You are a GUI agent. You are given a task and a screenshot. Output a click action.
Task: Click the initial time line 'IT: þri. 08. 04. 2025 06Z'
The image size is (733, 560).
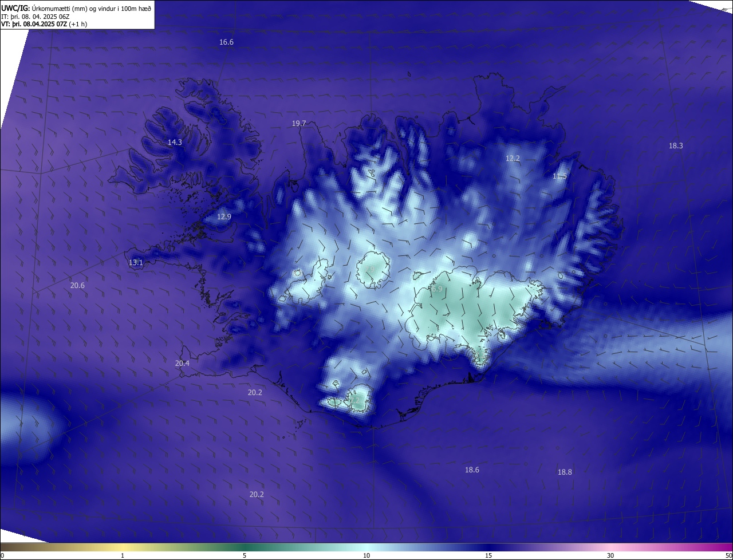[36, 17]
